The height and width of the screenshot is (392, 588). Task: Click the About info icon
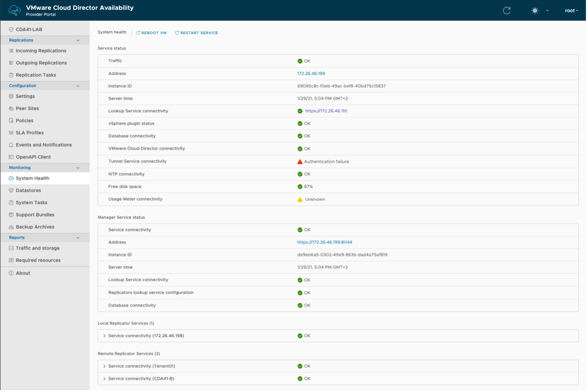[x=11, y=273]
